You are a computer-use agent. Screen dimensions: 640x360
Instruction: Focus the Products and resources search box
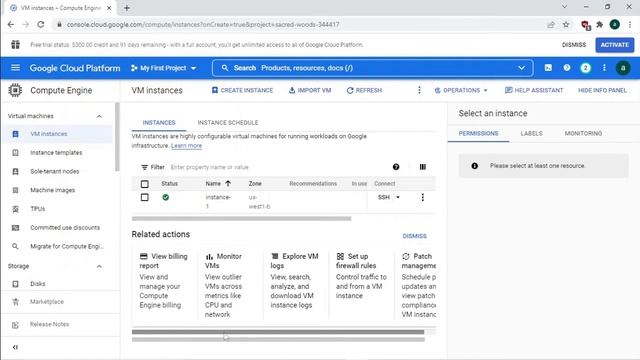[x=372, y=68]
